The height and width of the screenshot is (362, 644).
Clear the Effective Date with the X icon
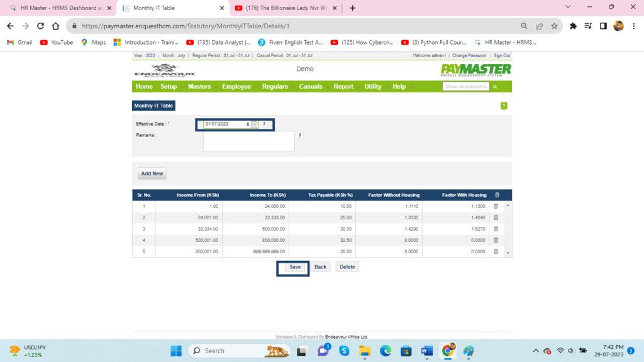pos(247,124)
